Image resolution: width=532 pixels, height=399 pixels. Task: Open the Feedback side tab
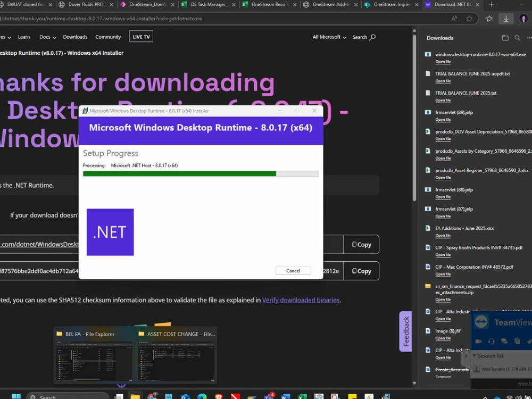(x=406, y=331)
